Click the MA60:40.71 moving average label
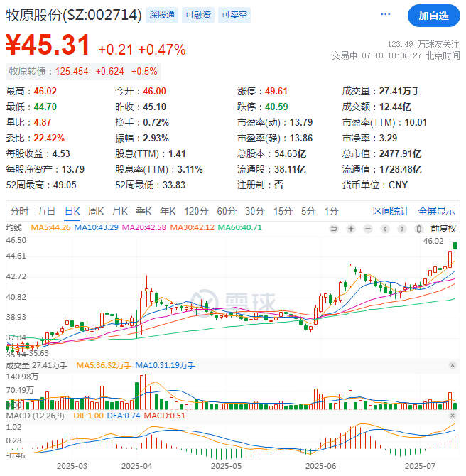Viewport: 466px width, 476px height. [x=239, y=227]
